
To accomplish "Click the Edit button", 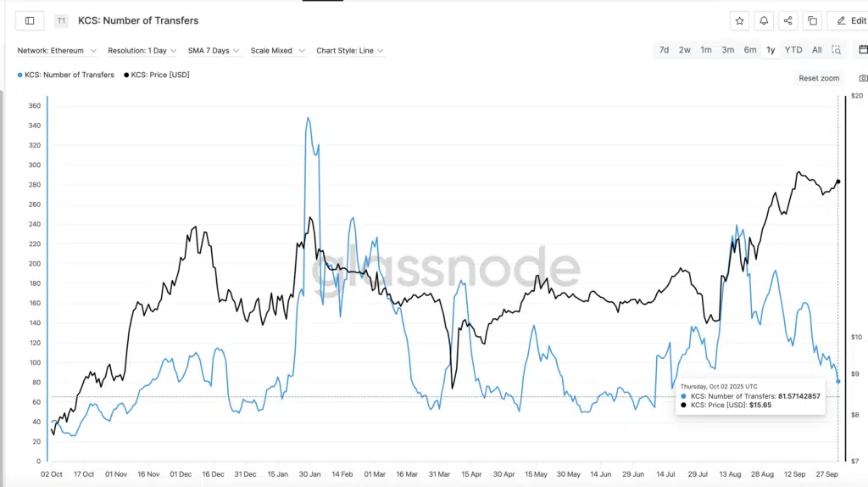I will pyautogui.click(x=850, y=20).
